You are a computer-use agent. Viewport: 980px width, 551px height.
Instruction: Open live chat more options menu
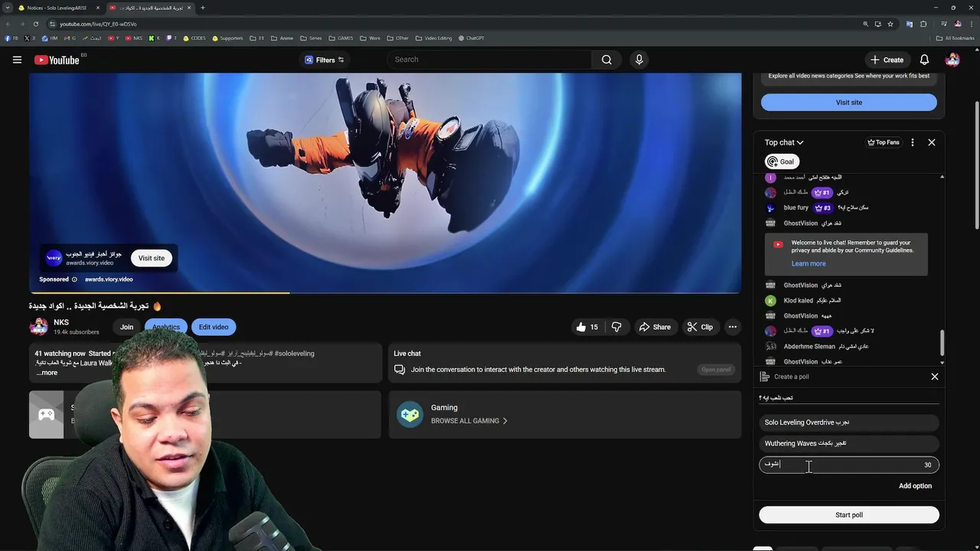(912, 142)
